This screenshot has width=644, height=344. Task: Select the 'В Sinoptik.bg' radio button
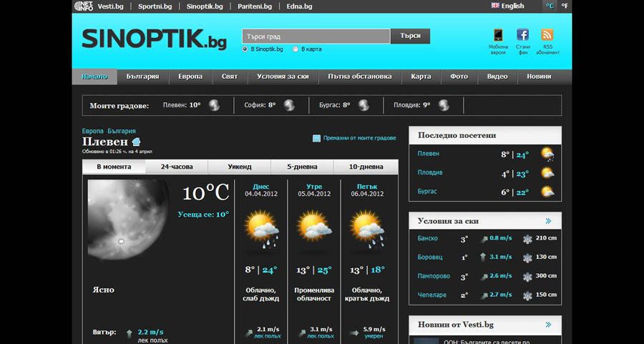click(x=245, y=49)
